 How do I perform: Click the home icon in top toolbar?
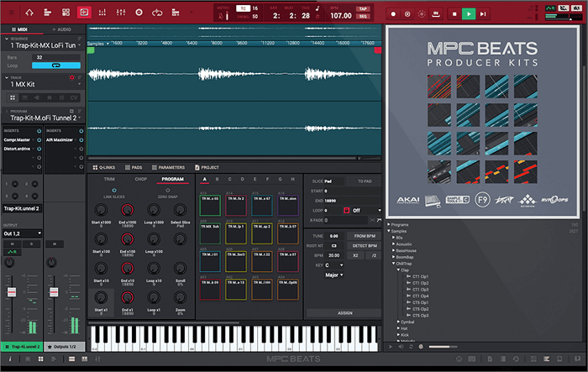[29, 13]
